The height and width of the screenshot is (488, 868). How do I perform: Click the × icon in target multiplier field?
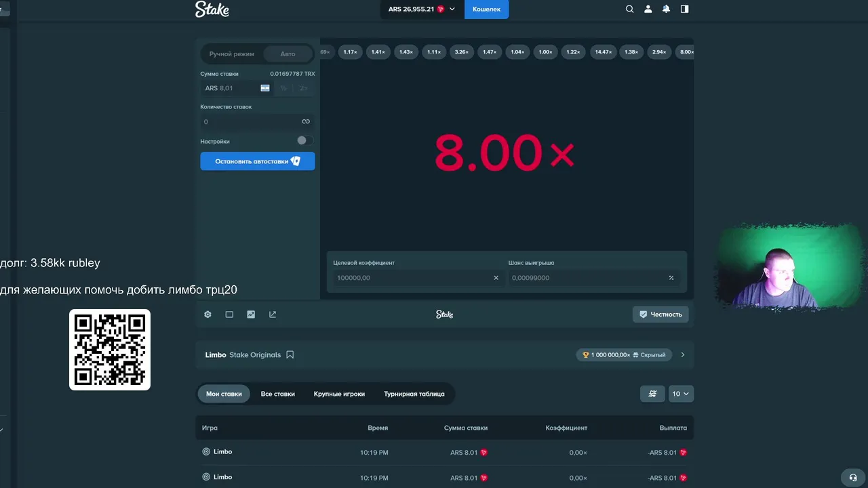[x=496, y=278]
